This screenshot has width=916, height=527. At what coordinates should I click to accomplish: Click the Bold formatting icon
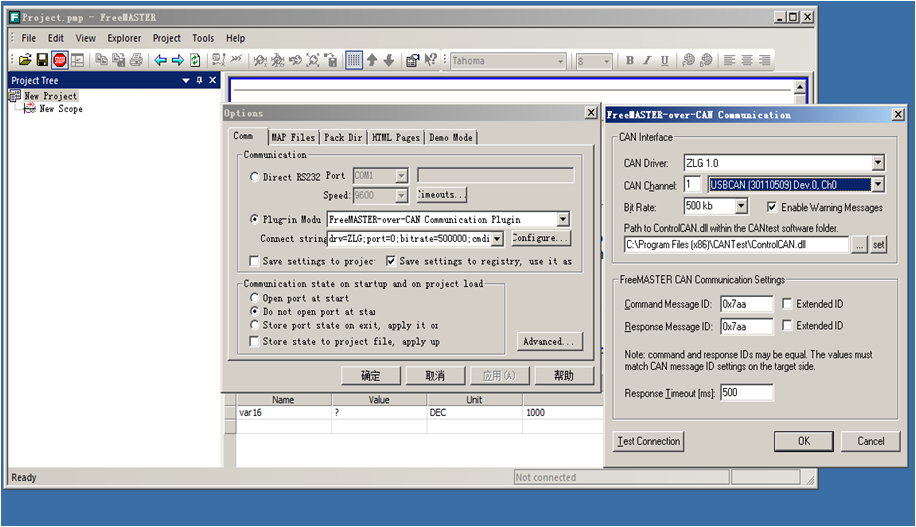(x=630, y=60)
